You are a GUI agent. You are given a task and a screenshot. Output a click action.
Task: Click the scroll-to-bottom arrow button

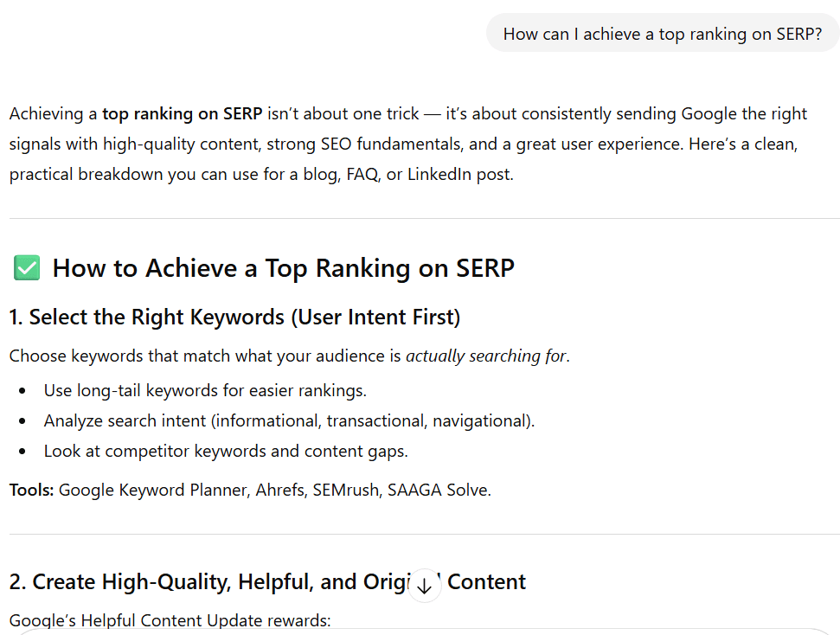pyautogui.click(x=423, y=586)
